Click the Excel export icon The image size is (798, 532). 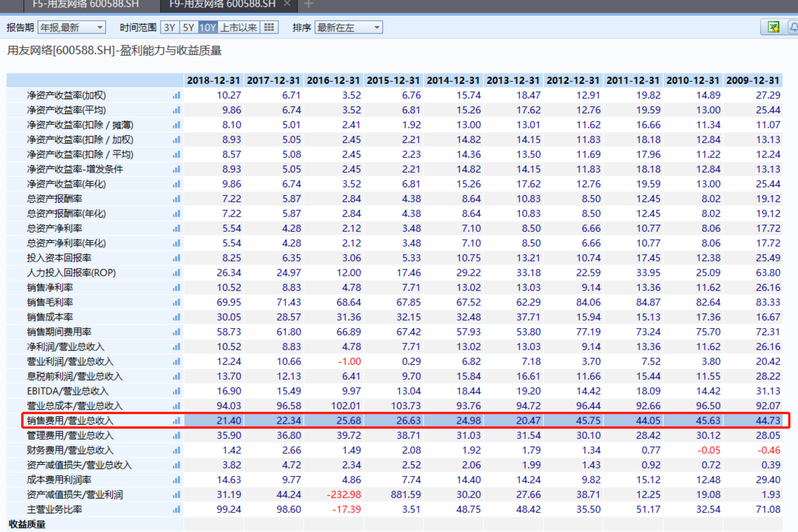coord(773,27)
